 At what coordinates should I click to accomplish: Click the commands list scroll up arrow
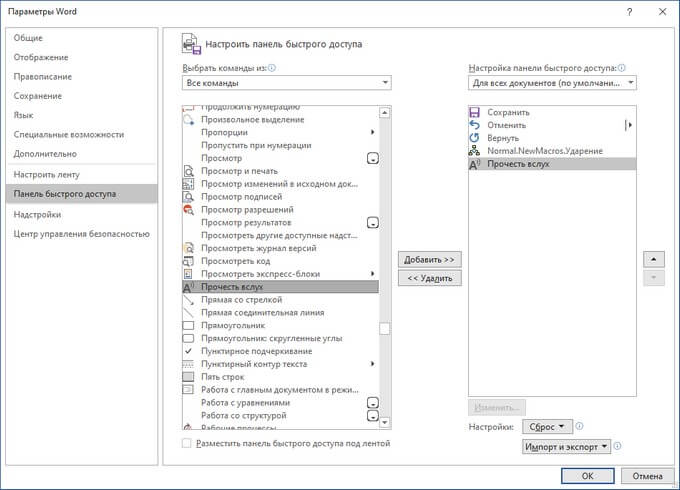pos(385,113)
